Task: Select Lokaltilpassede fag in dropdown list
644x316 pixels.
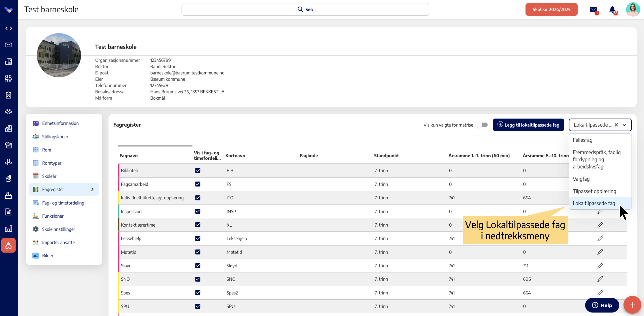Action: point(594,203)
